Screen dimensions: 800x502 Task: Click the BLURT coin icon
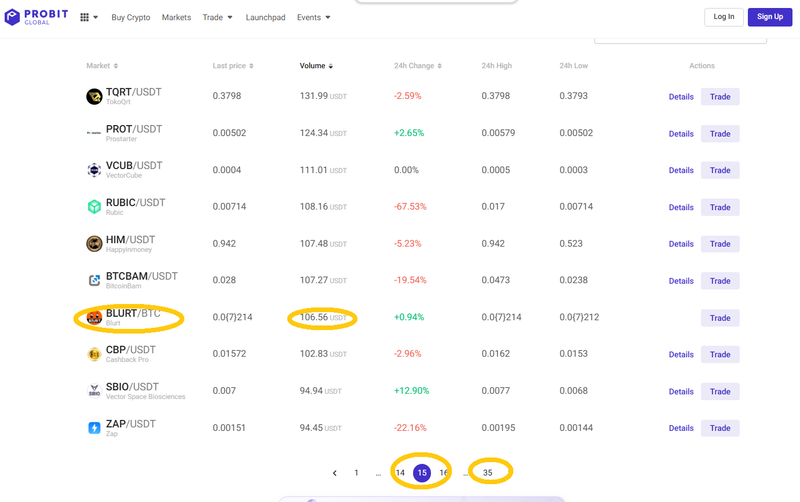94,317
